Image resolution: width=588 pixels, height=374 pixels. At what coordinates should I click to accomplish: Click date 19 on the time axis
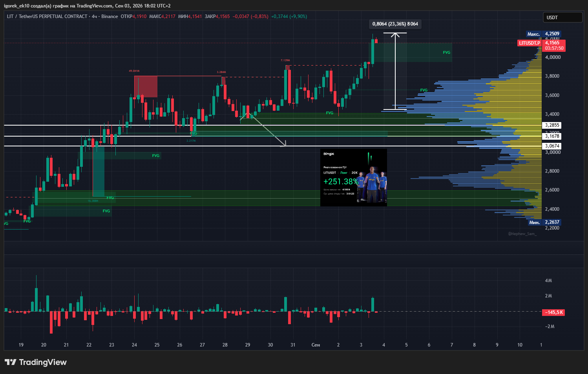[21, 345]
